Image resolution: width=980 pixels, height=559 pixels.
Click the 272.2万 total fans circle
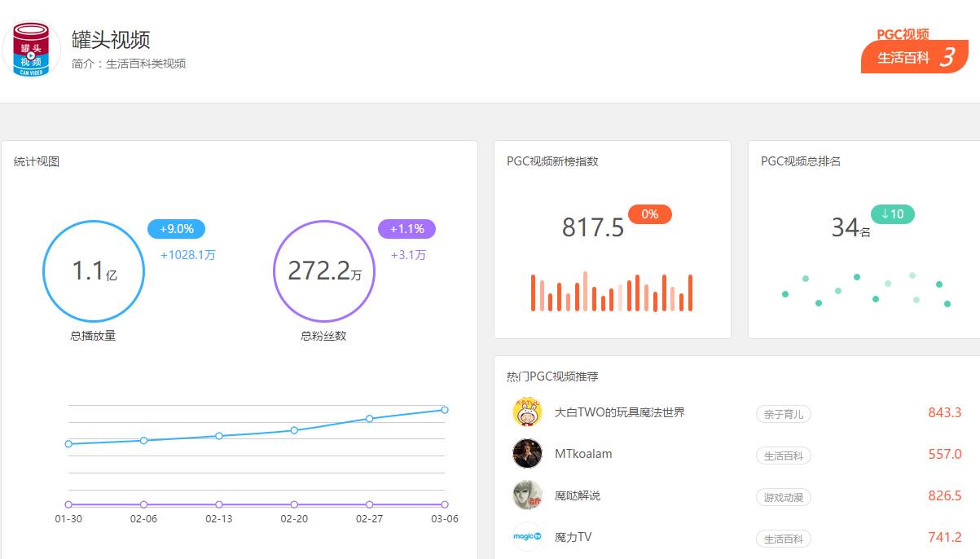323,271
